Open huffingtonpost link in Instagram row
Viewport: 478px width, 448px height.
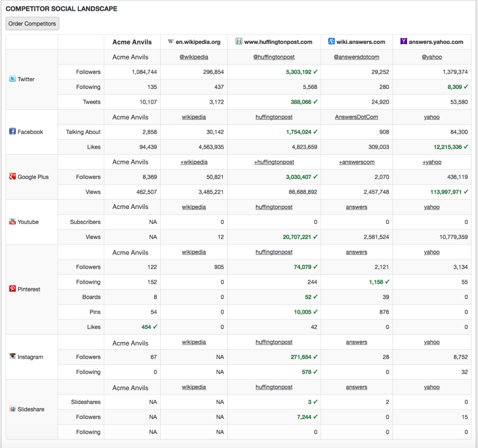pos(274,342)
